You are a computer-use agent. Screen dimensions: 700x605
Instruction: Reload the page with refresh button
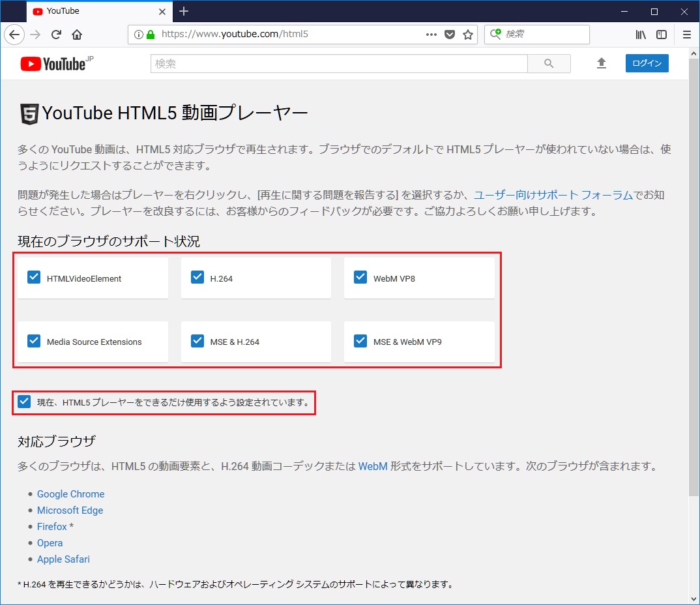click(x=57, y=35)
